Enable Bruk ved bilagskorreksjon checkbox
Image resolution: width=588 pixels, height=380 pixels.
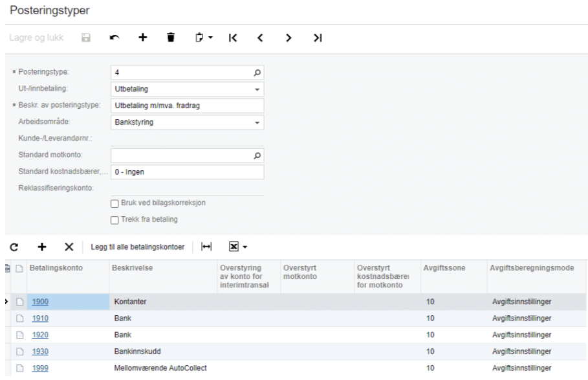114,204
